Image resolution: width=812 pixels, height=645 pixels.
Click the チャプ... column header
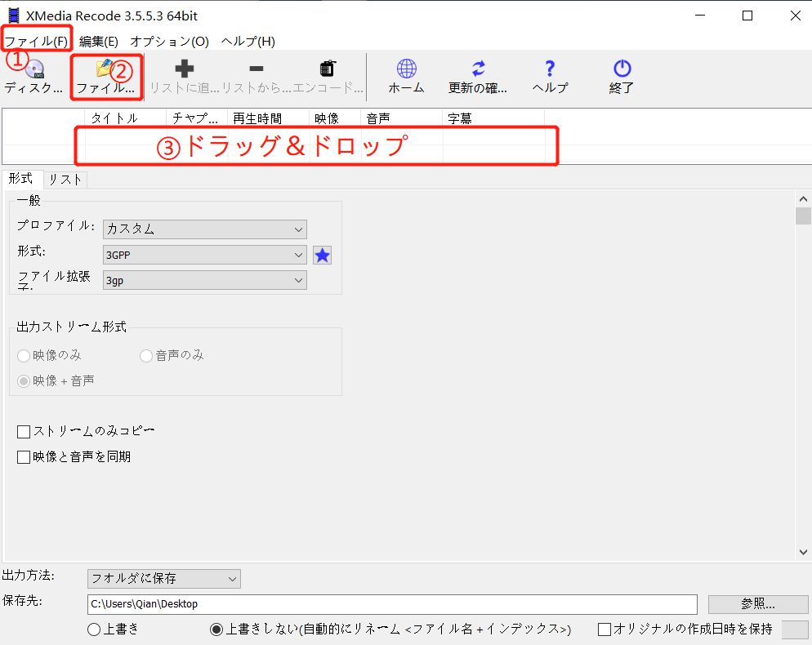pos(197,118)
